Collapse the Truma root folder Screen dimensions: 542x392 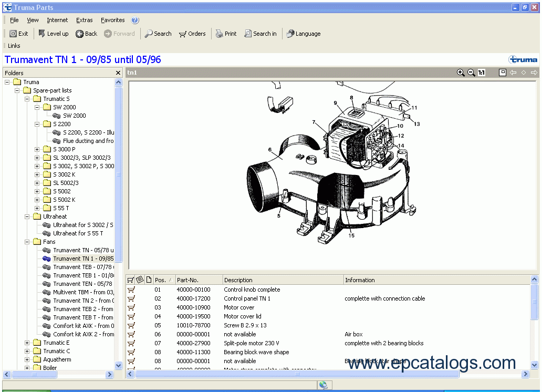(x=7, y=82)
